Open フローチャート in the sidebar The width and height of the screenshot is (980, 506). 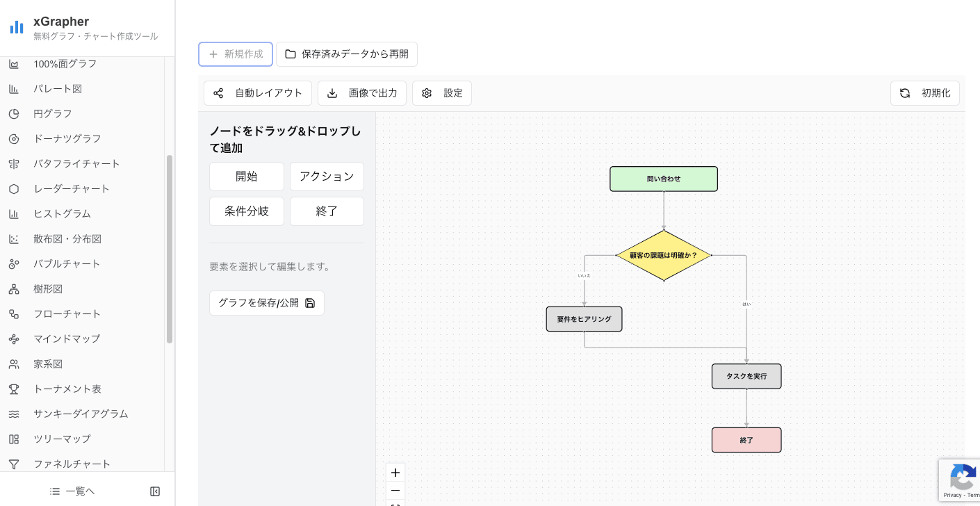(67, 313)
